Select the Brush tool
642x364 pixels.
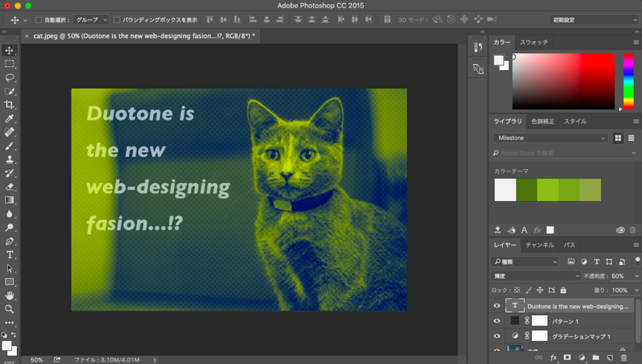tap(9, 146)
